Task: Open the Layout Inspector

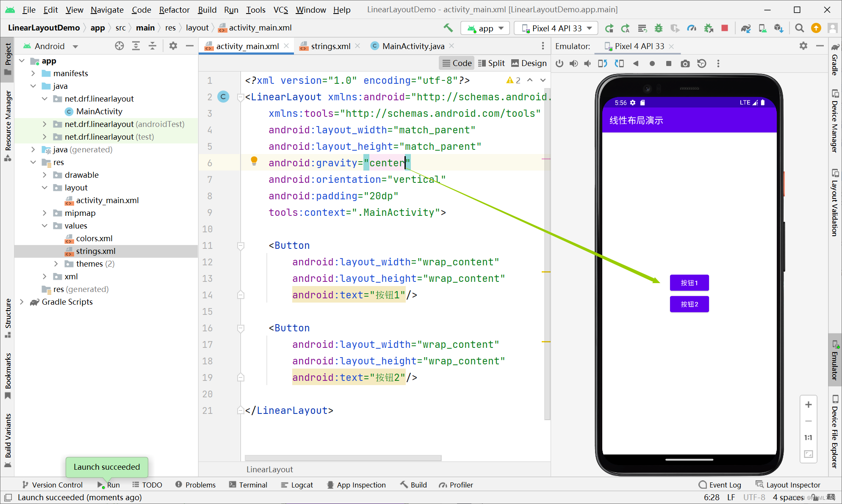Action: [788, 485]
